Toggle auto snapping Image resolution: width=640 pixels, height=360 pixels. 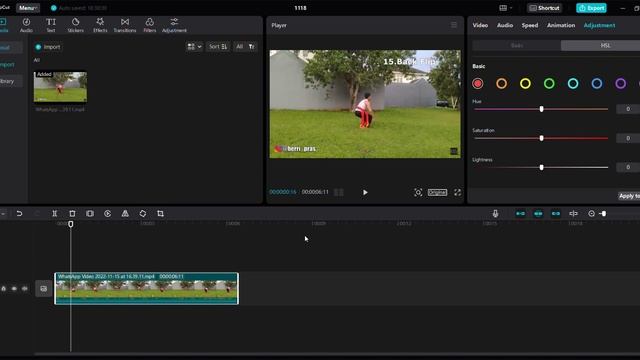[538, 213]
